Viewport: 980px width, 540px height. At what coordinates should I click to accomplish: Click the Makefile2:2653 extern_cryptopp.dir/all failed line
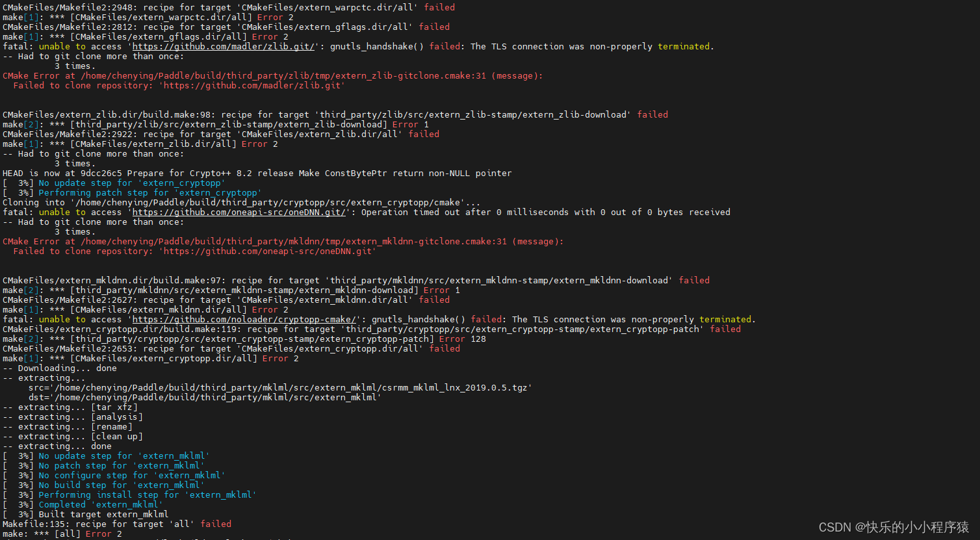[x=231, y=349]
